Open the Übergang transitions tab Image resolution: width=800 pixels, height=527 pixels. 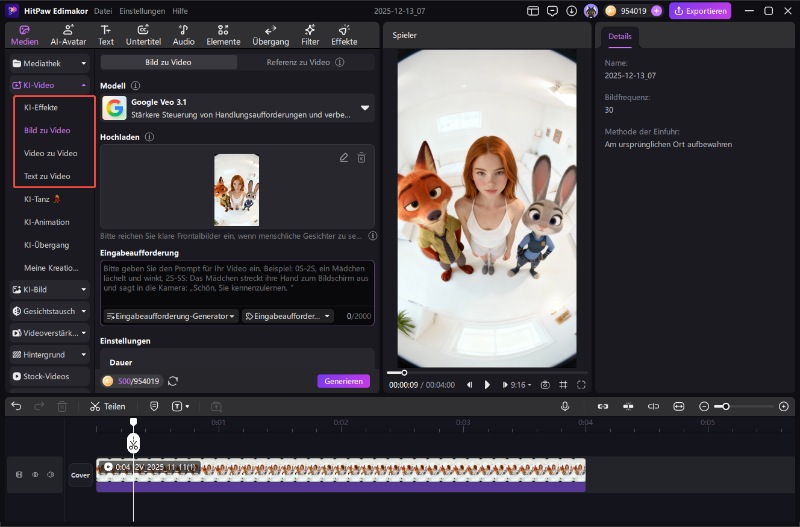coord(271,36)
